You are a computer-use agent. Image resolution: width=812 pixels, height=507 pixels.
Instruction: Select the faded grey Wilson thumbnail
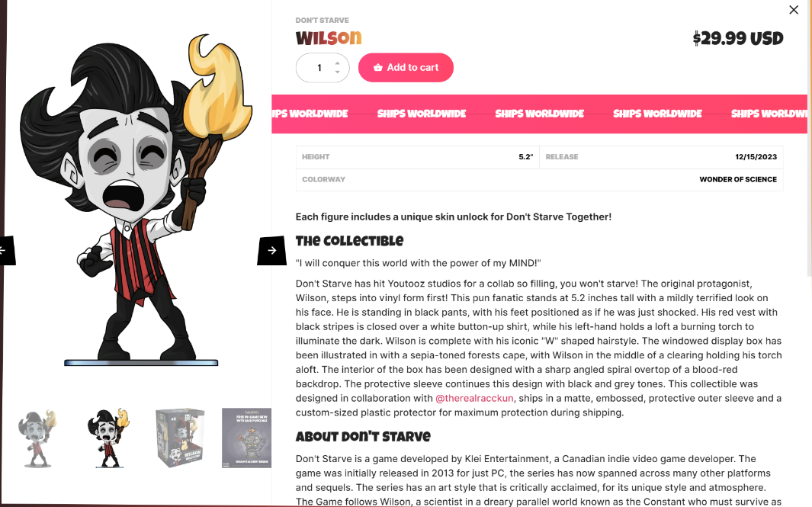(x=37, y=438)
